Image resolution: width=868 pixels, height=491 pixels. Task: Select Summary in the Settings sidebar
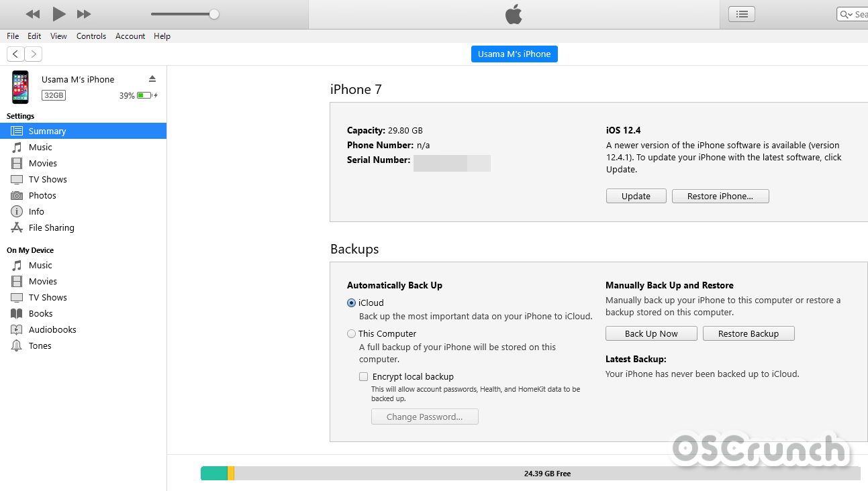[x=83, y=131]
